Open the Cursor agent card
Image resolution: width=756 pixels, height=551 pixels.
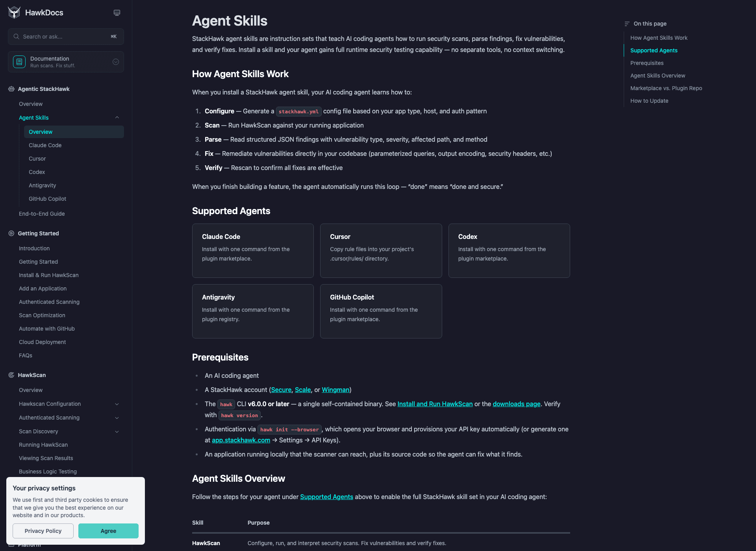click(381, 251)
